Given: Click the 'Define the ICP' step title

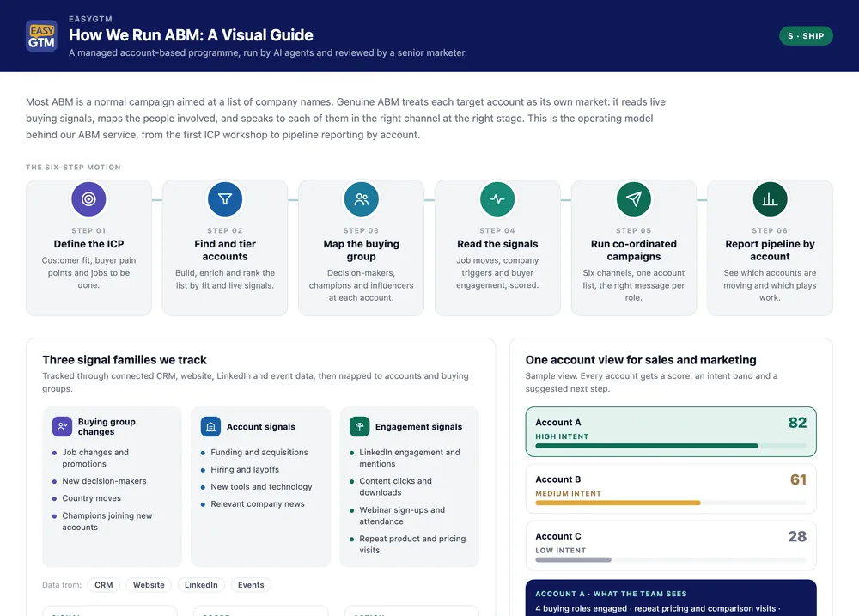Looking at the screenshot, I should [88, 244].
